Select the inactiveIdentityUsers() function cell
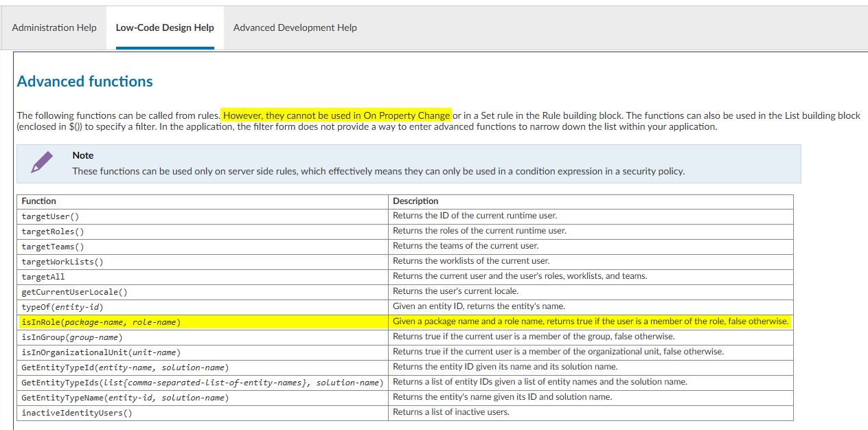The image size is (868, 430). click(77, 413)
